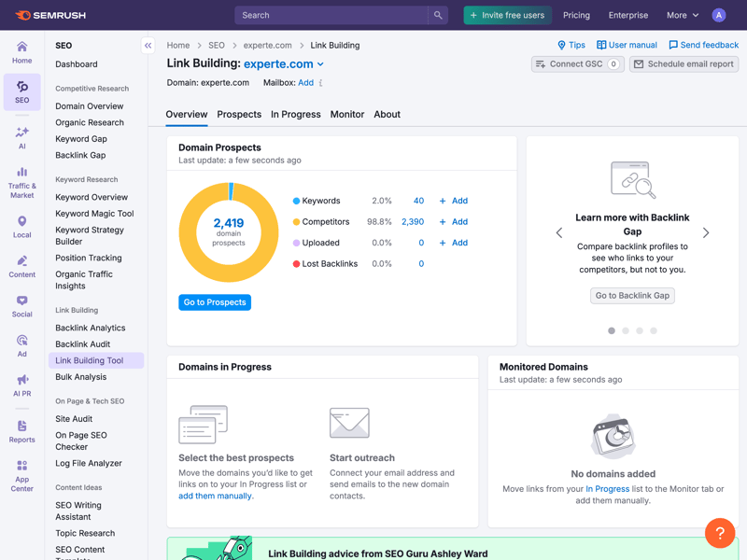Go to next carousel slide arrow
The image size is (747, 560).
[x=706, y=232]
